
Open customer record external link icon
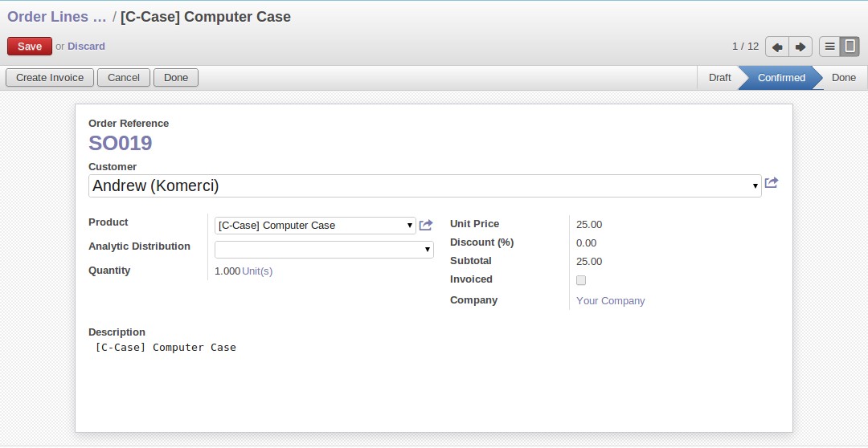772,183
